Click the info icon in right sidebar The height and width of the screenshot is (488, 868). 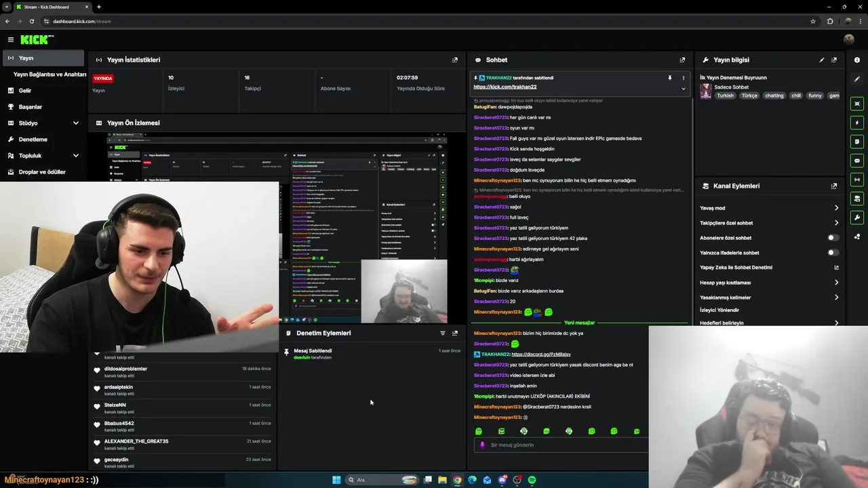click(857, 60)
